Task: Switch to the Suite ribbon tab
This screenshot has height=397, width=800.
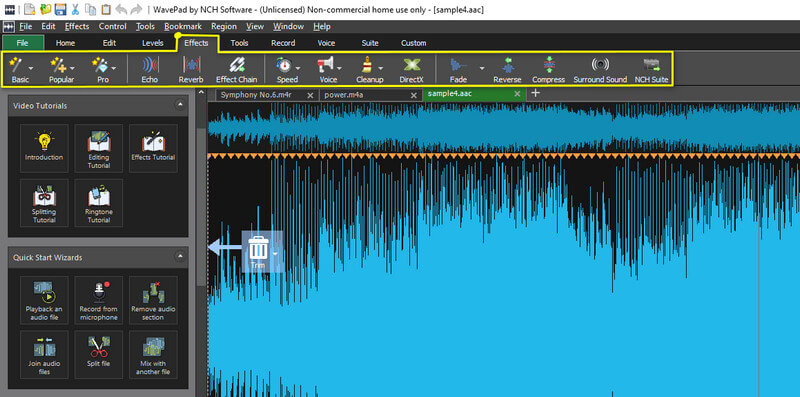Action: click(370, 43)
